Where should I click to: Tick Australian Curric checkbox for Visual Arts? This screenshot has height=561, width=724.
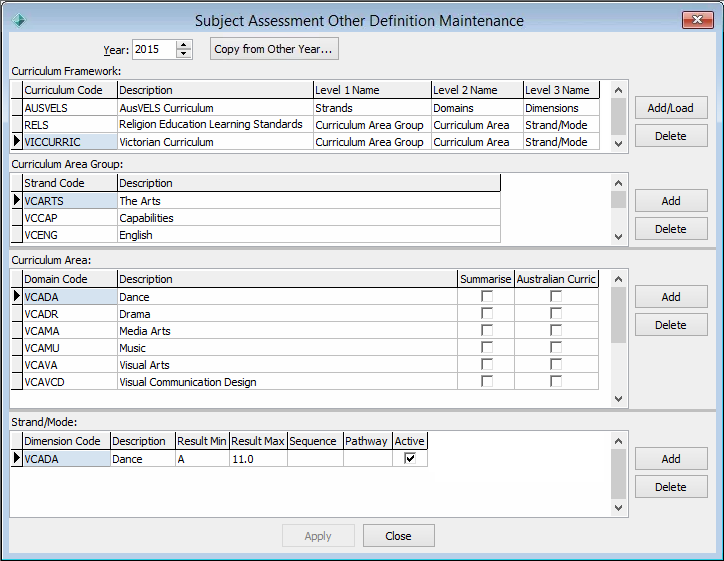coord(556,365)
